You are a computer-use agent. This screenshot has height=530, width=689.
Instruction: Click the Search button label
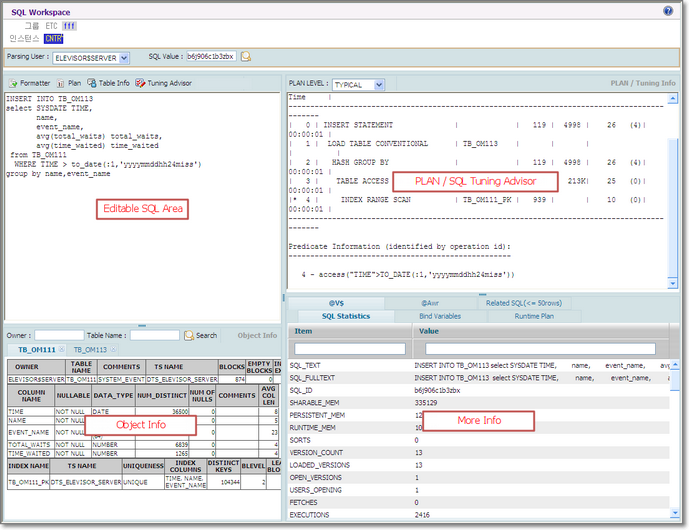click(x=207, y=335)
